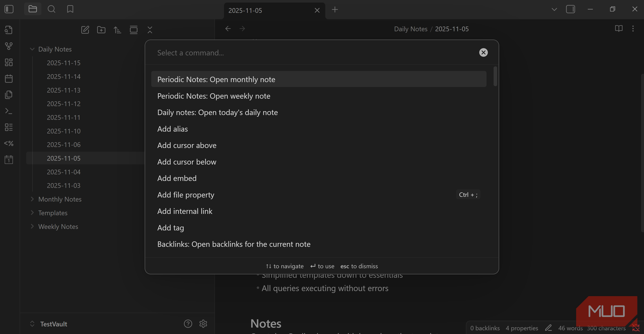Create a new note icon
This screenshot has height=334, width=644.
coord(85,30)
